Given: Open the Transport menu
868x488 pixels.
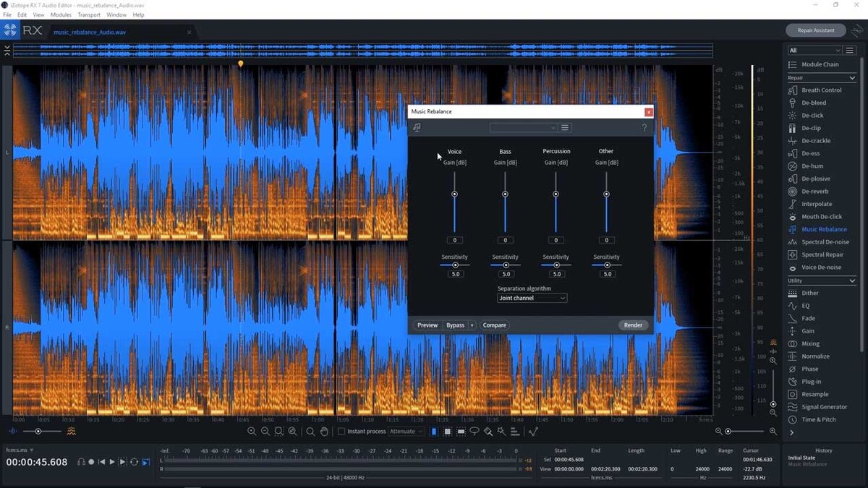Looking at the screenshot, I should pos(89,14).
